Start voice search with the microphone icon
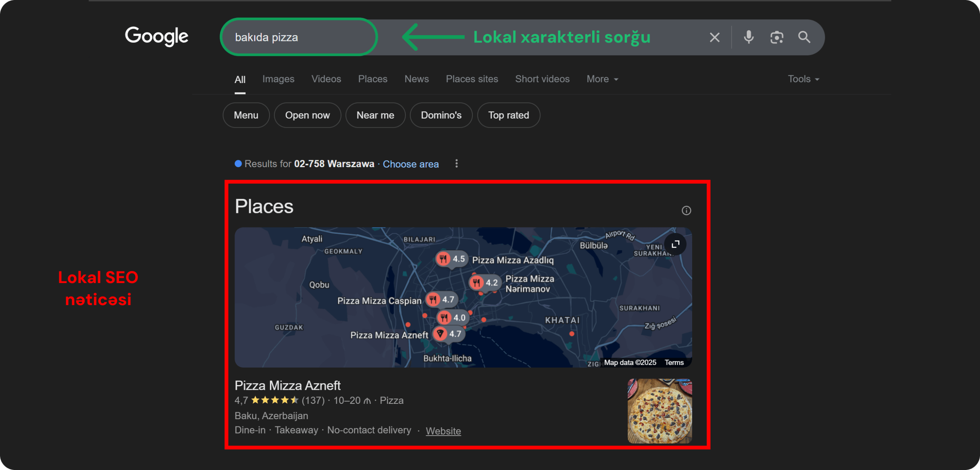Screen dimensions: 980x470 [748, 37]
